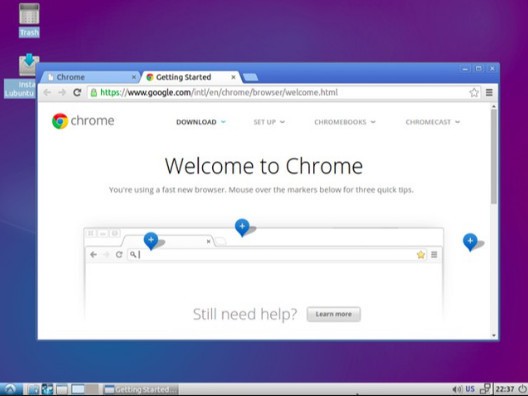Open the Install Lubuntu desktop icon

21,76
